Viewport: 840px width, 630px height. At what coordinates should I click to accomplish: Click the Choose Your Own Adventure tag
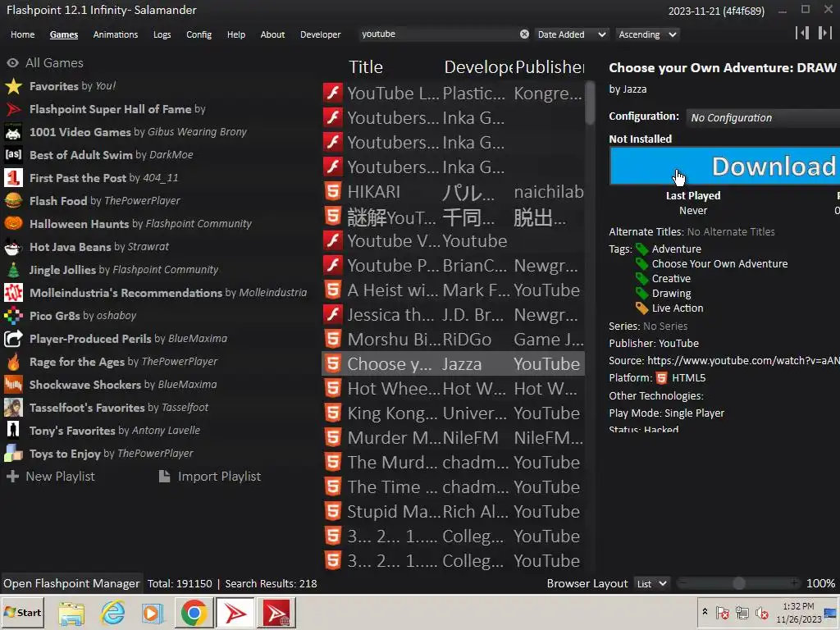click(719, 263)
